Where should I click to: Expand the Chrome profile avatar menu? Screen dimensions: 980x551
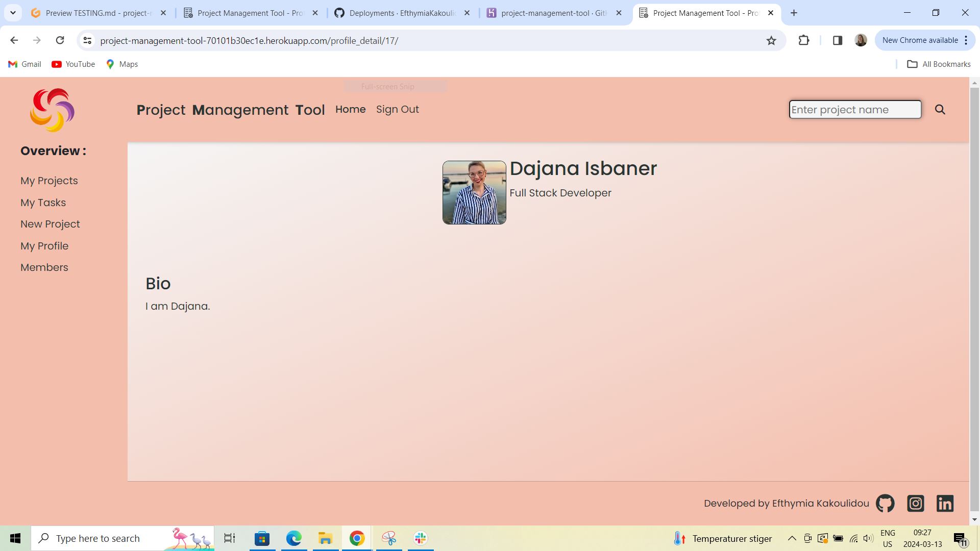point(861,40)
